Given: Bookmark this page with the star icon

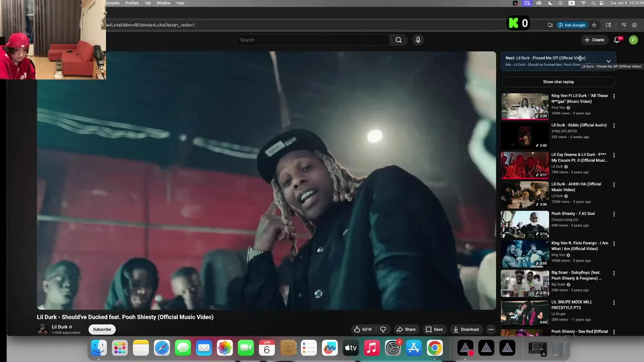Looking at the screenshot, I should pyautogui.click(x=594, y=25).
